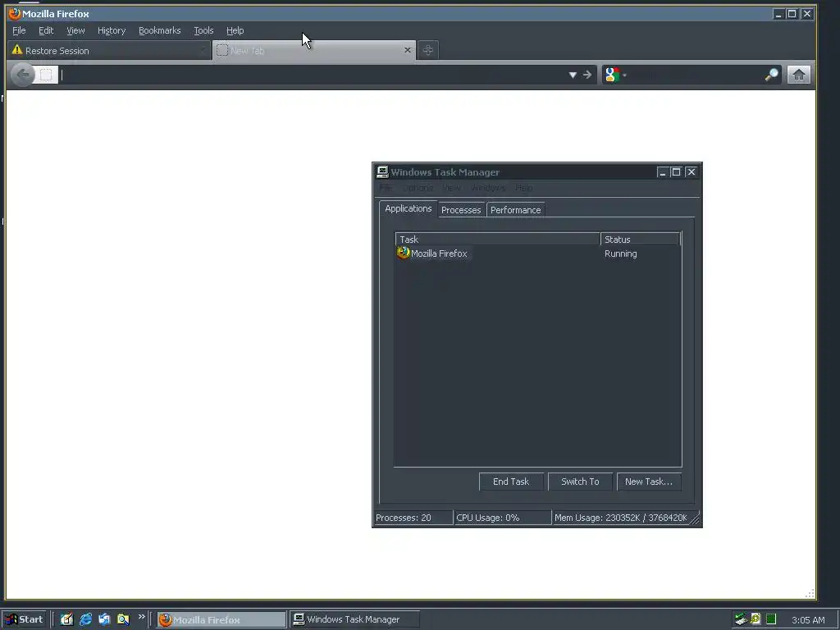The image size is (840, 630).
Task: Launch the first quick launch icon beside Start
Action: (66, 619)
